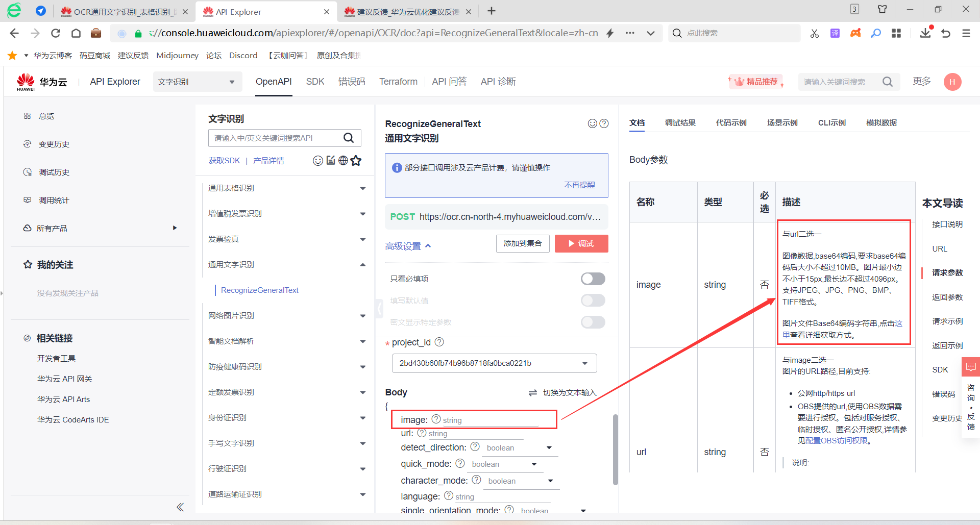This screenshot has height=525, width=980.
Task: Select RecognizeGeneralText in the API tree
Action: [x=260, y=290]
